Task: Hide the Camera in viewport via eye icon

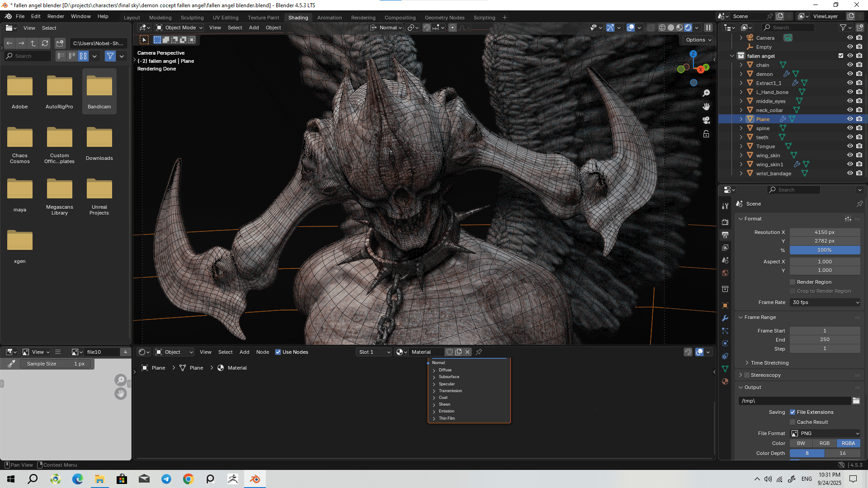Action: (850, 38)
